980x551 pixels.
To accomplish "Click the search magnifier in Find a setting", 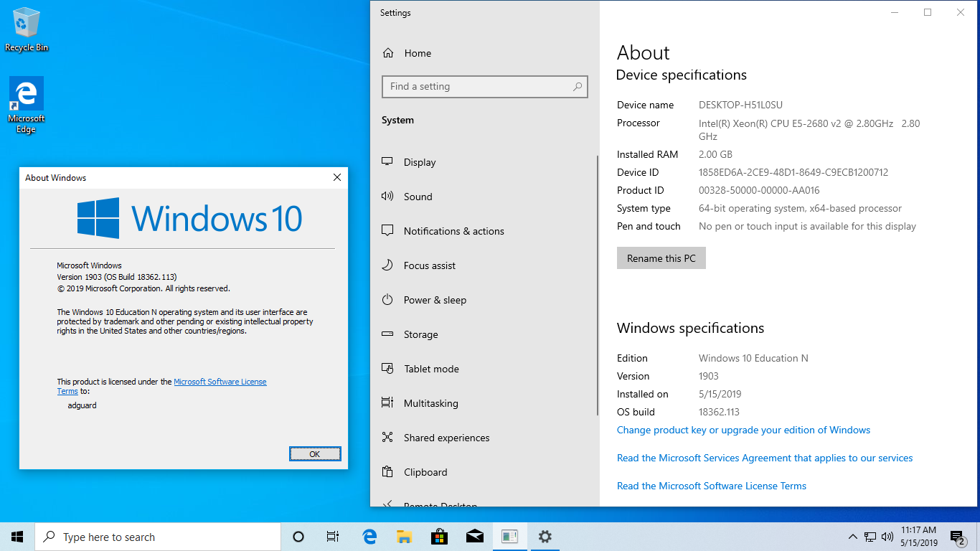I will pyautogui.click(x=578, y=87).
